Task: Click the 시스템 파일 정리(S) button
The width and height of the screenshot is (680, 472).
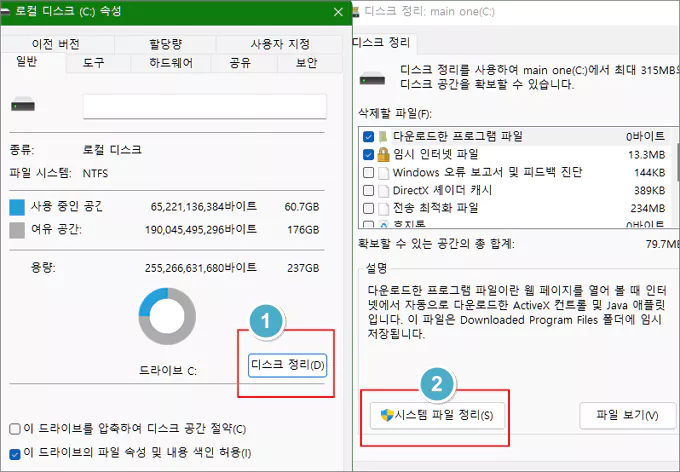Action: 437,416
